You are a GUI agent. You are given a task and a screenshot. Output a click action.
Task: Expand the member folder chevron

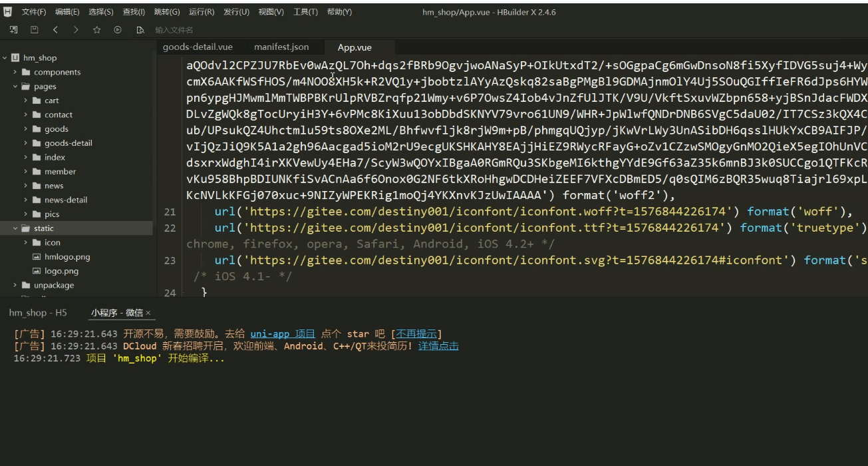pos(26,172)
